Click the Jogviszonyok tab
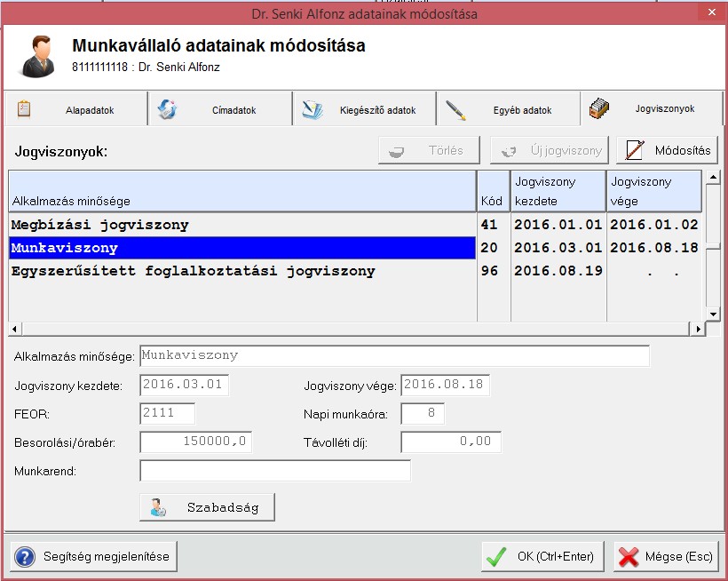Viewport: 728px width, 581px height. click(651, 108)
